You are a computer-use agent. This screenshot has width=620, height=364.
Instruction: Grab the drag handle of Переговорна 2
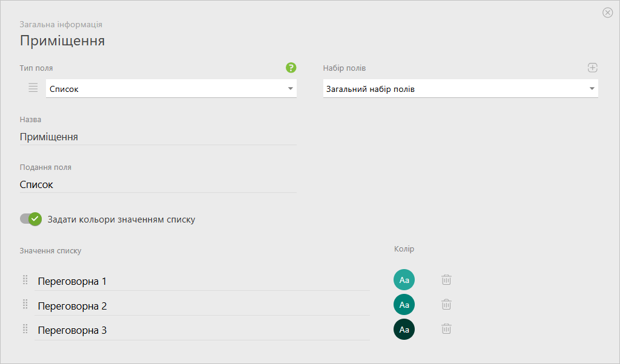click(x=25, y=304)
